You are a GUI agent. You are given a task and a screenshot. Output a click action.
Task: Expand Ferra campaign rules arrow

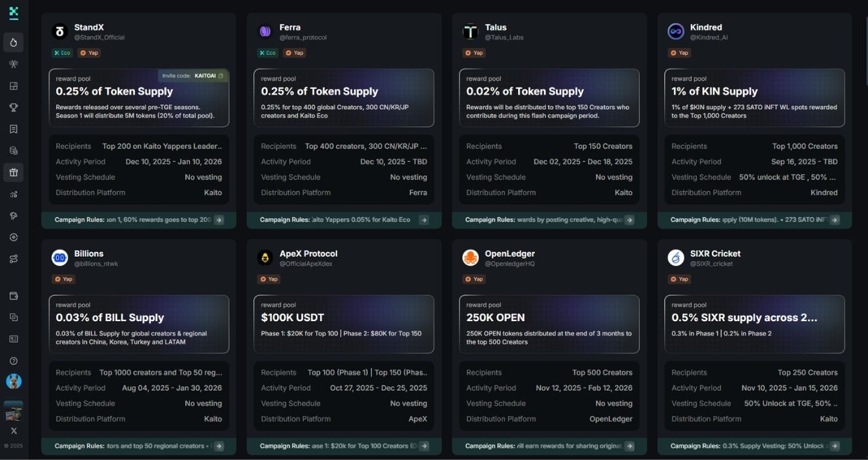(x=424, y=220)
